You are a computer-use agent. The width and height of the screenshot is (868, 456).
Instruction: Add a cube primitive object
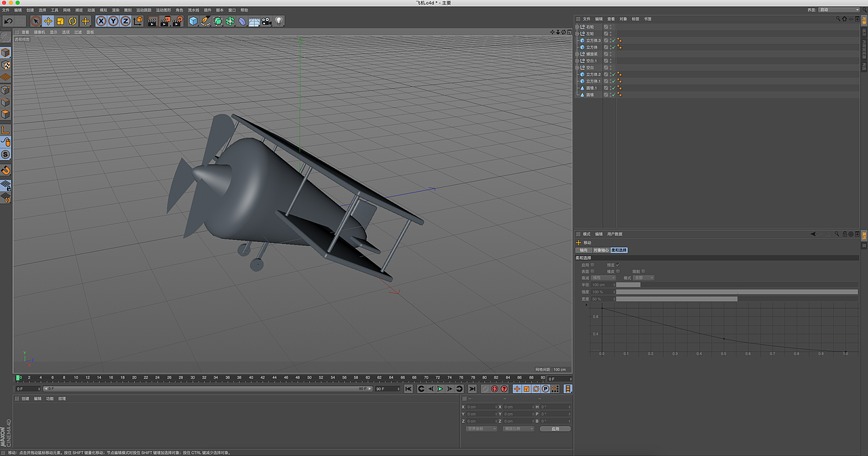point(193,21)
